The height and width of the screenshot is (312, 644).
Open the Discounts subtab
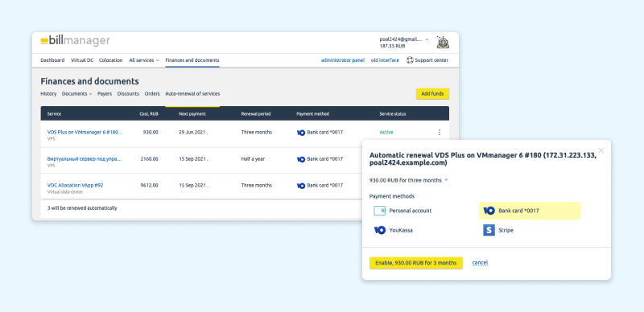(x=128, y=93)
